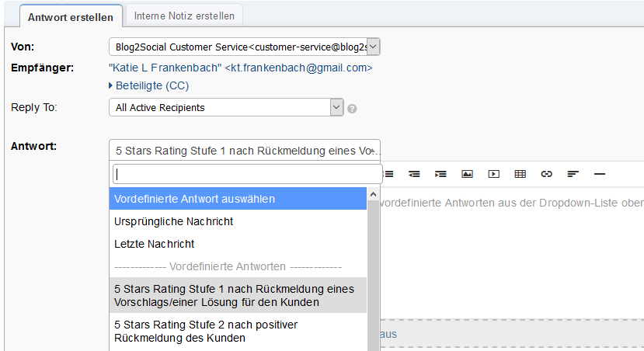Select 5 Stars Rating Stufe 1 option
This screenshot has height=351, width=644.
tap(238, 295)
